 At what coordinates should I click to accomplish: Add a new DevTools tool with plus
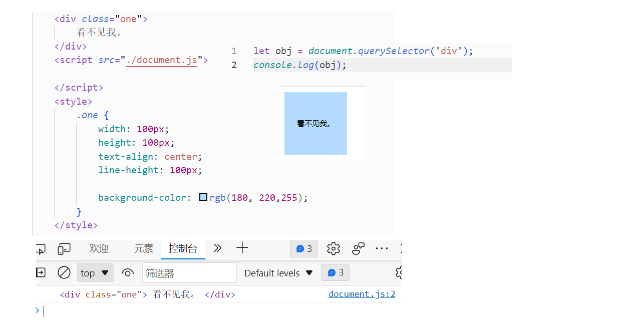(x=242, y=248)
